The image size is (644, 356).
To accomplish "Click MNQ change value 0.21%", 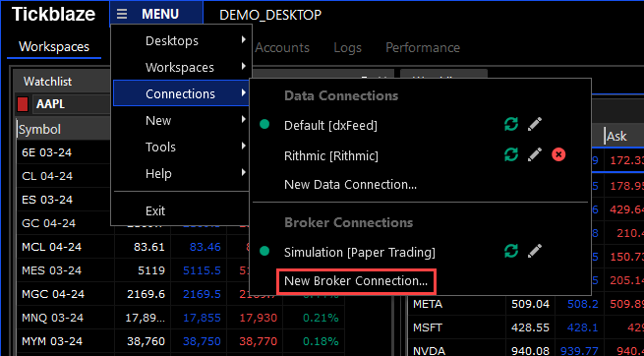I will [321, 318].
